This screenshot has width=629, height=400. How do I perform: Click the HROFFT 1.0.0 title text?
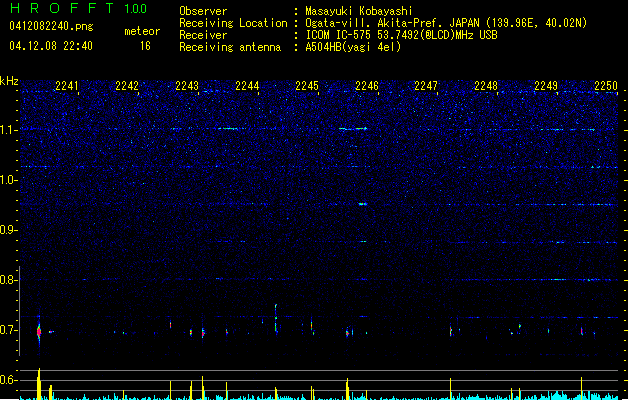79,8
